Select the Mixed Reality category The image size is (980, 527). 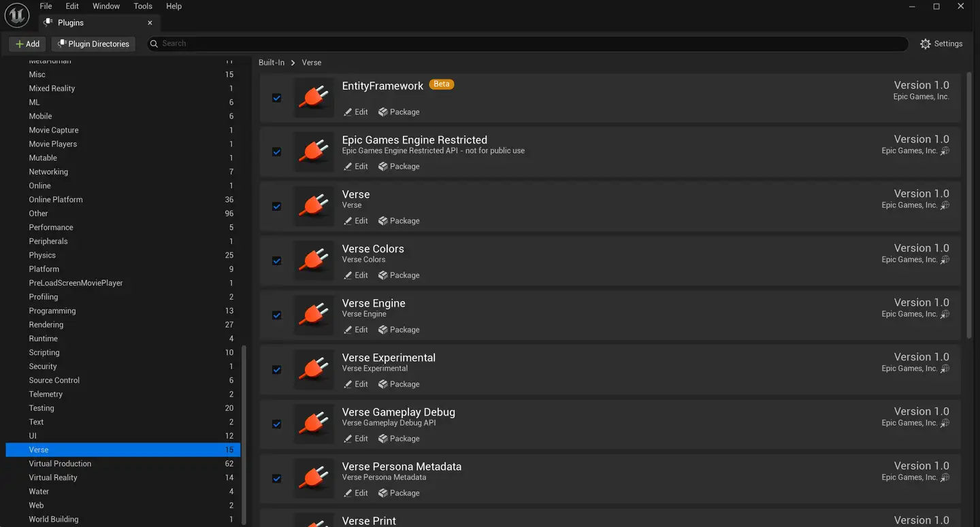pyautogui.click(x=123, y=88)
